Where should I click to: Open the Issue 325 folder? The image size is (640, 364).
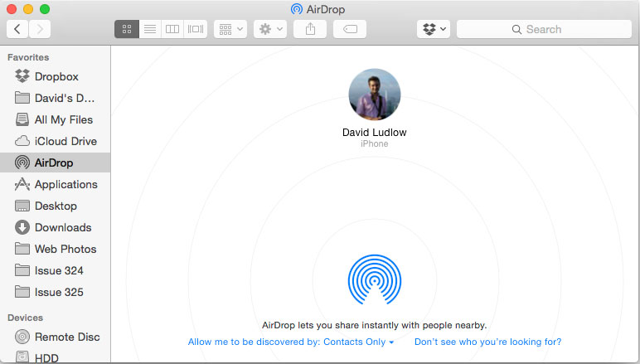point(55,292)
